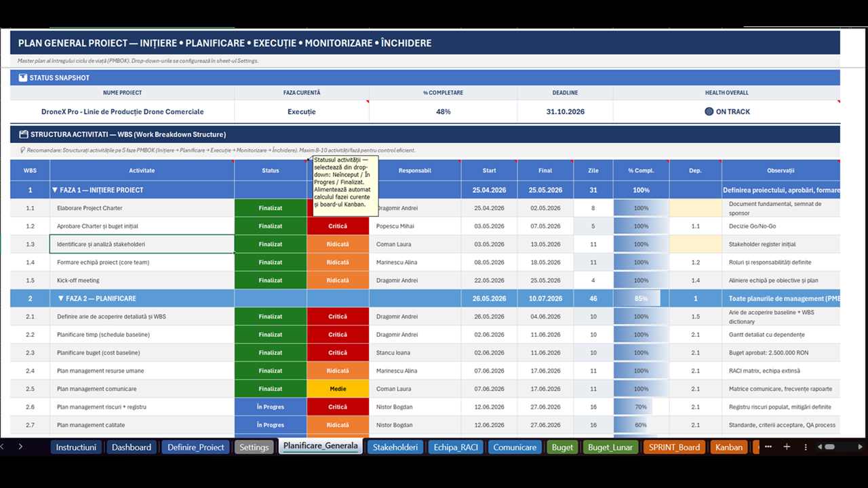
Task: Collapse the FAZA 2 — PLANIFICARE group
Action: coord(60,298)
